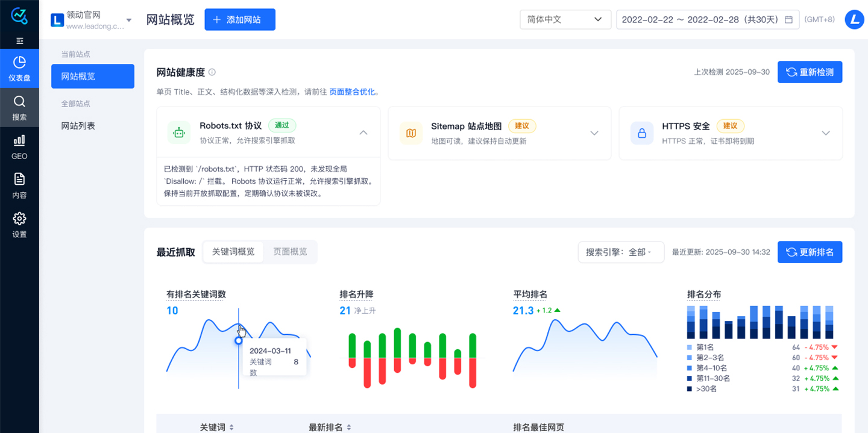Expand the Sitemap 站点地图 card
Screen dimensions: 868x433
[x=594, y=133]
